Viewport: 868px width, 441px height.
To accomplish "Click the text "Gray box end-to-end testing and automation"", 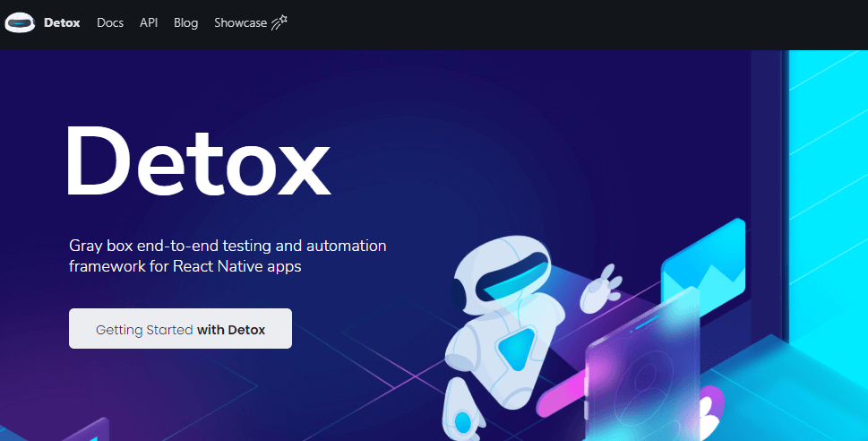I will (x=228, y=246).
